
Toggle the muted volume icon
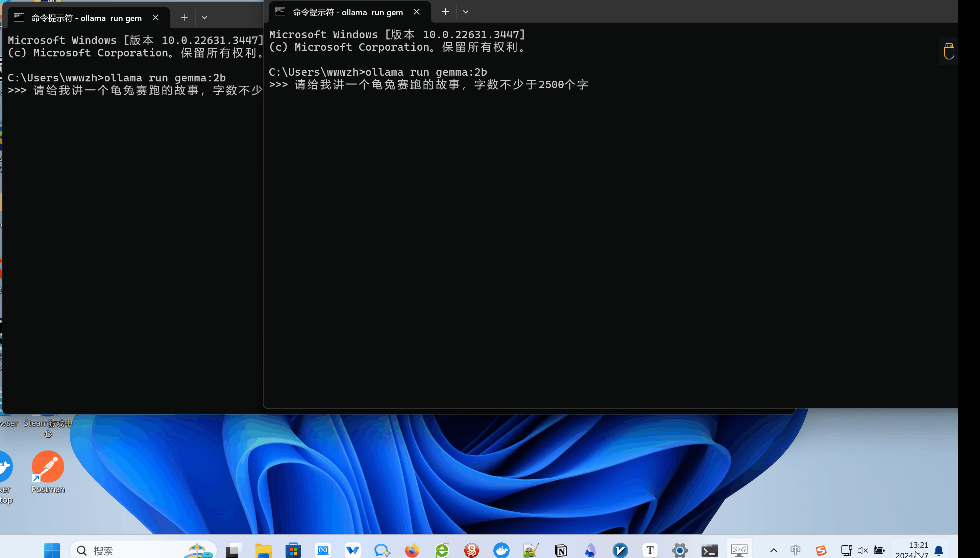point(862,550)
